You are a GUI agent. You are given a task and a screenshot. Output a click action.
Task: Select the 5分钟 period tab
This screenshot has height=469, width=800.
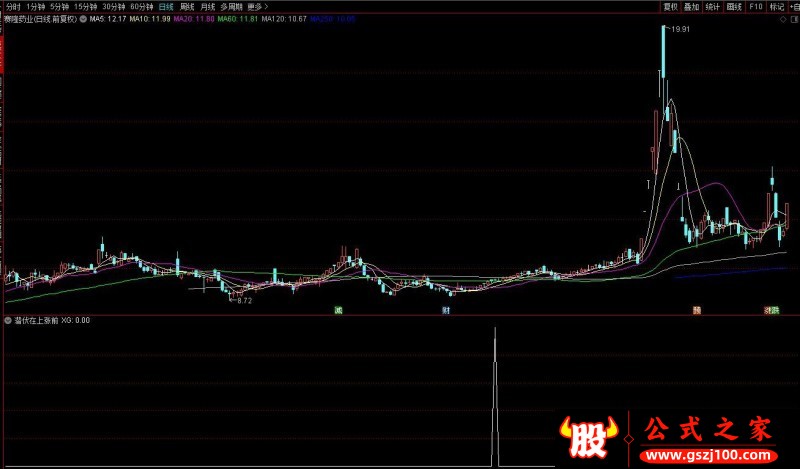59,7
